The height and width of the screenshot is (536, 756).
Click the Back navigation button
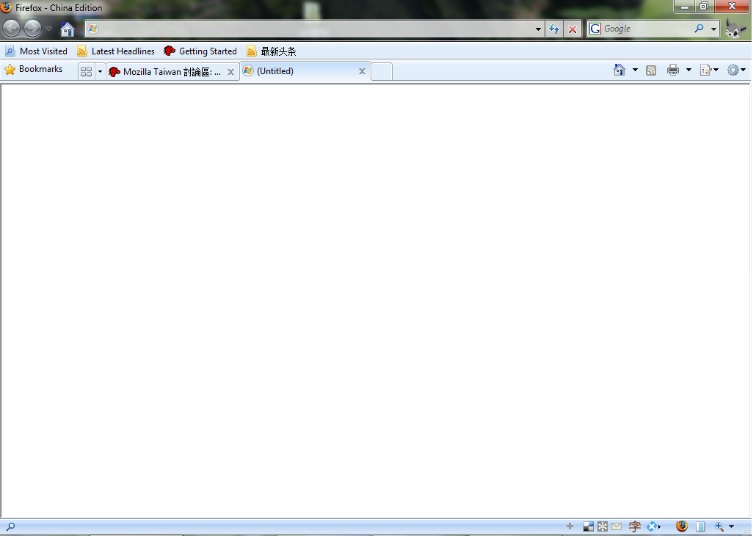[12, 29]
